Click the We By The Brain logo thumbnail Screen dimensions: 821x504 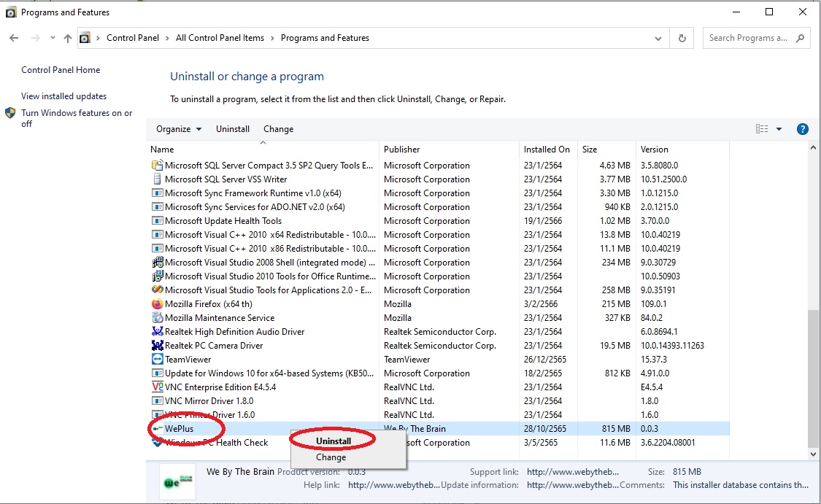177,481
